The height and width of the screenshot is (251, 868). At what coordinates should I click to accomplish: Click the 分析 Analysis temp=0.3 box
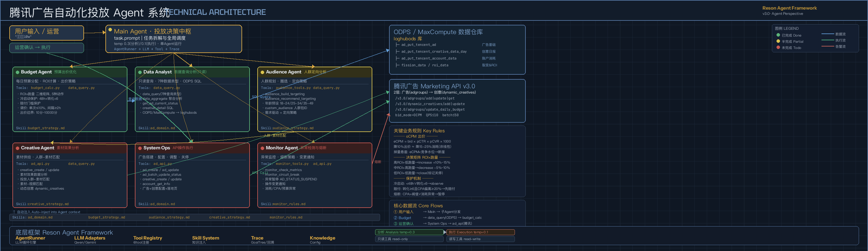pyautogui.click(x=409, y=232)
